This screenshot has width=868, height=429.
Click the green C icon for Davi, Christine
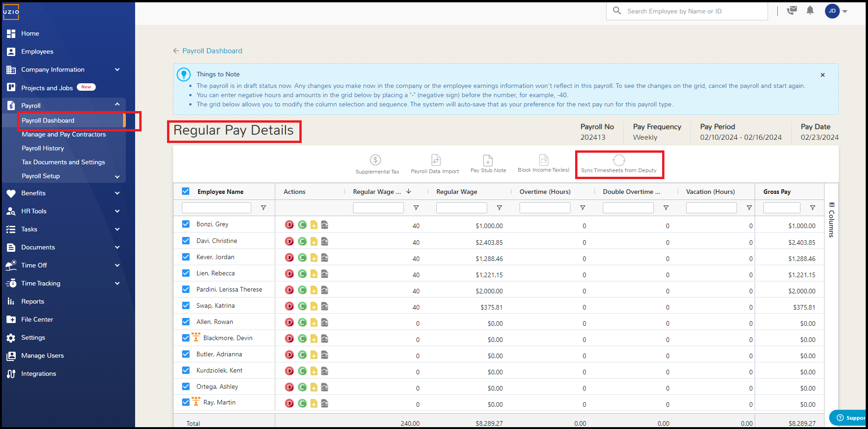[302, 242]
